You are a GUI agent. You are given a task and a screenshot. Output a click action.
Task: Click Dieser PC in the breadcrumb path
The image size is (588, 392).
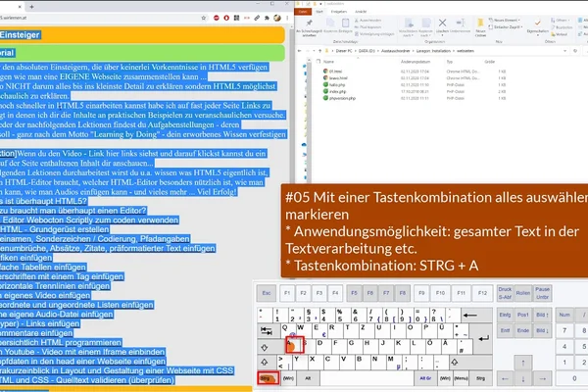(344, 51)
